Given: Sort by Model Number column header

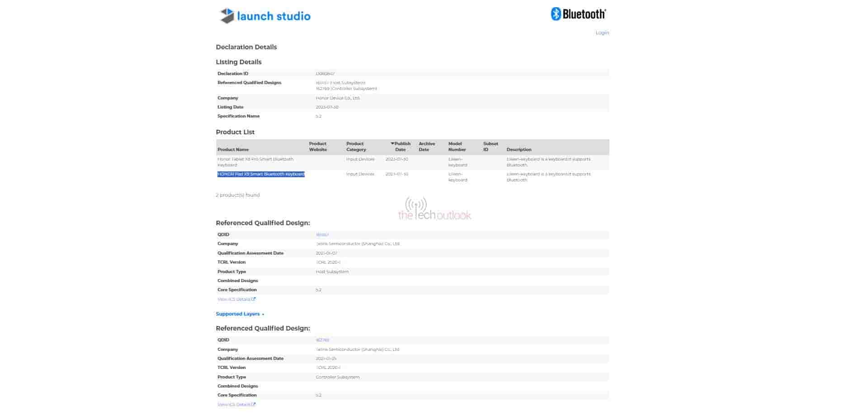Looking at the screenshot, I should [457, 147].
